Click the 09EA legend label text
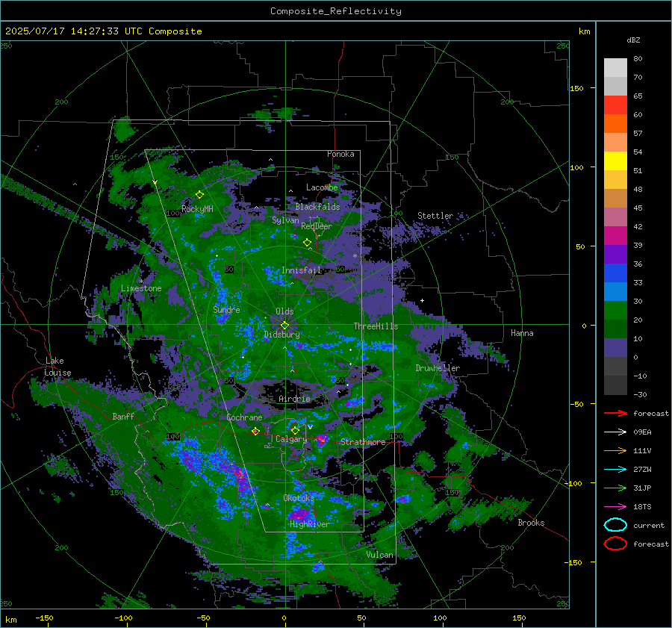672x628 pixels. [642, 432]
